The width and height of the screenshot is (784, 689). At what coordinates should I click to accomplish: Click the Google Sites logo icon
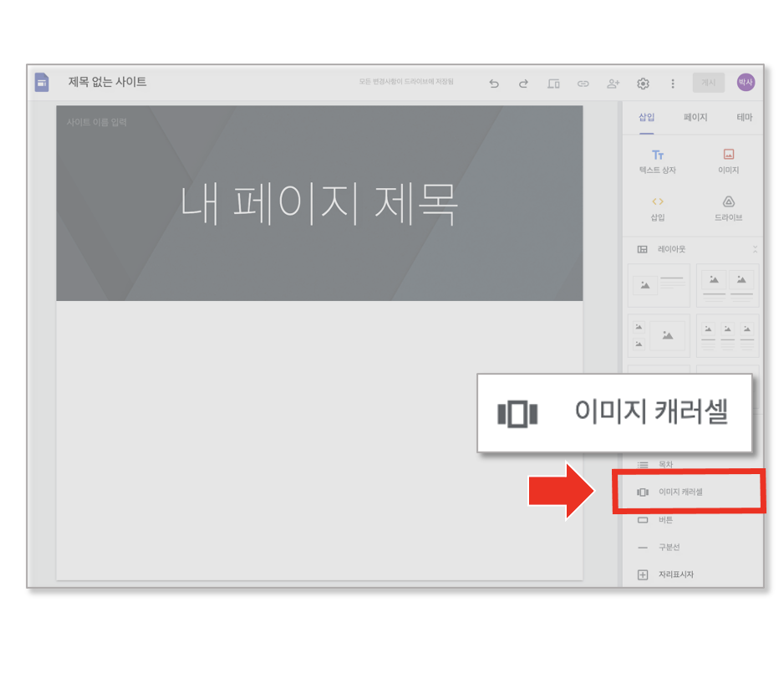click(x=42, y=82)
